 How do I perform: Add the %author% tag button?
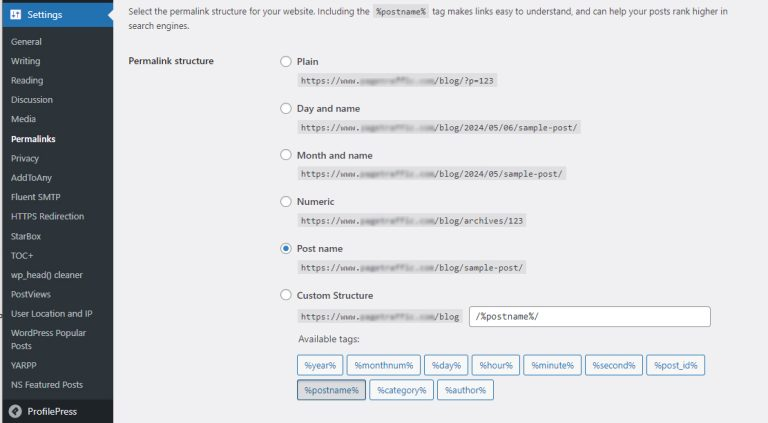tap(465, 390)
